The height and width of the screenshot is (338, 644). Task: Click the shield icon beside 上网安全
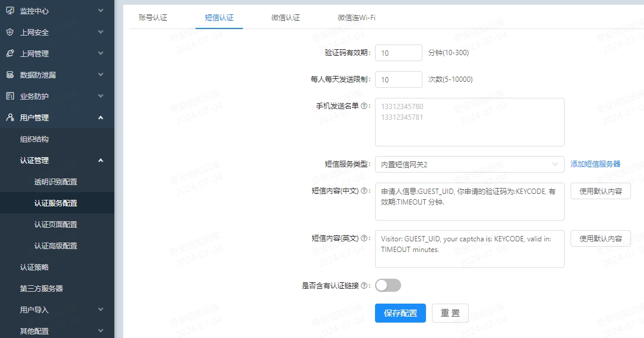(x=9, y=32)
